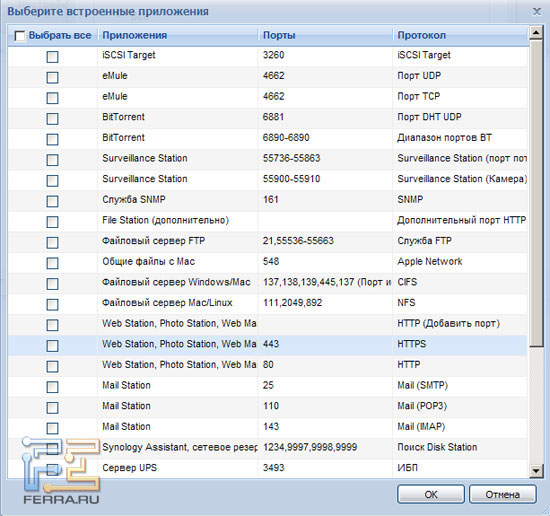
Task: Tick the Mail Station SMTP checkbox
Action: (52, 387)
